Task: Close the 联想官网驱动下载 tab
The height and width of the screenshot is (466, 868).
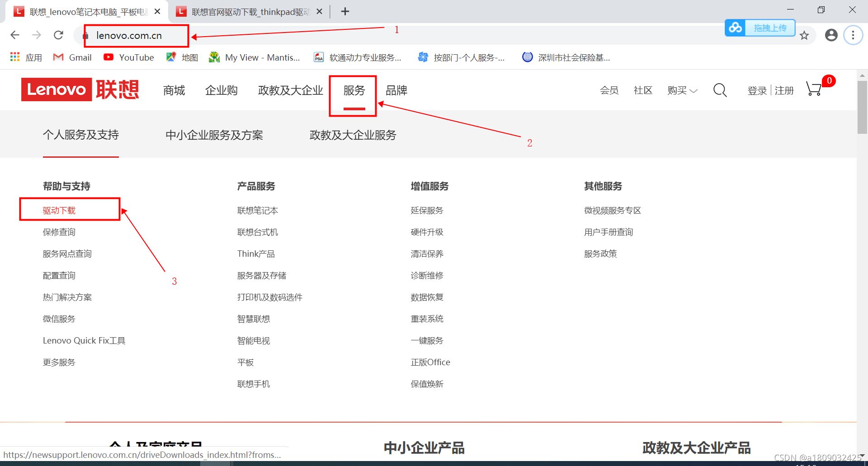Action: (319, 11)
